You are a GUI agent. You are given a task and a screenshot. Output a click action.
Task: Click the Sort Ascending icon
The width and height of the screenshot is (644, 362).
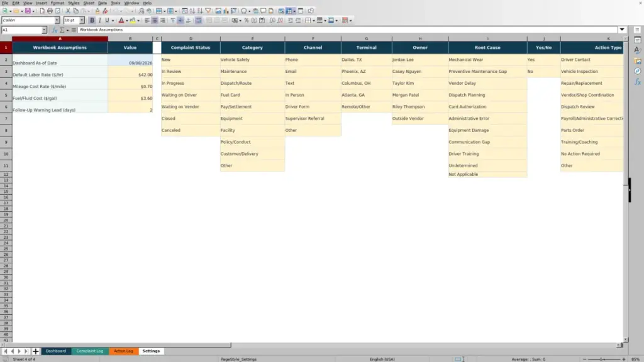(x=192, y=11)
